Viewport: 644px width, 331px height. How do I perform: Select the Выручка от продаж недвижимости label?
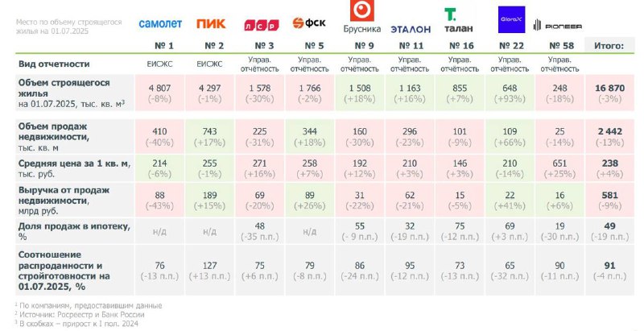[64, 201]
